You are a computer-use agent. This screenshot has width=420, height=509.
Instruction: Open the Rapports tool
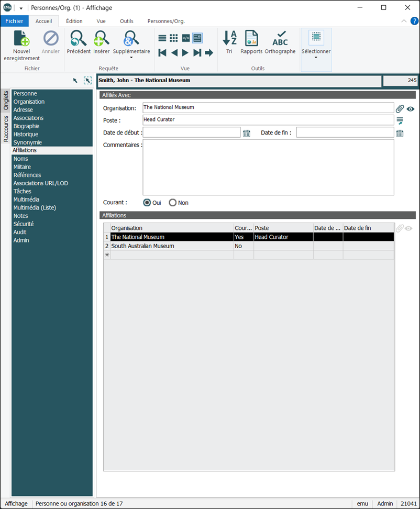click(251, 38)
